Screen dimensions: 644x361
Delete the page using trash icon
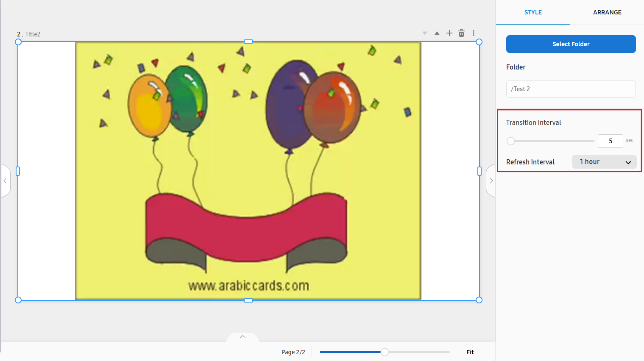point(462,33)
